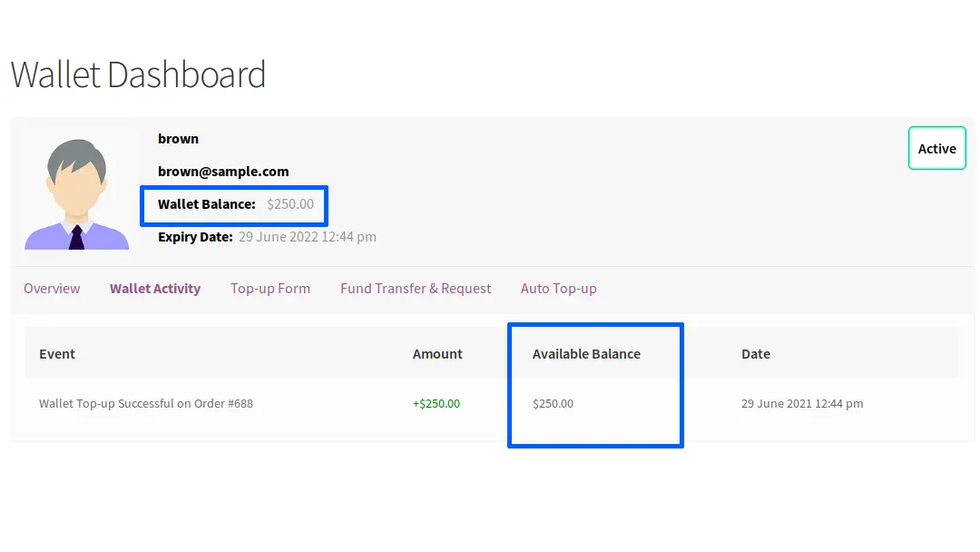Select Fund Transfer & Request tab
This screenshot has height=552, width=980.
point(416,289)
